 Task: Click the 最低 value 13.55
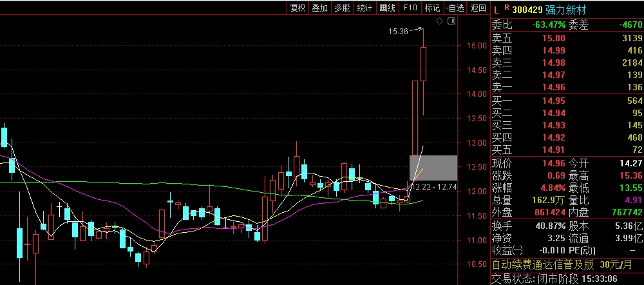point(631,188)
